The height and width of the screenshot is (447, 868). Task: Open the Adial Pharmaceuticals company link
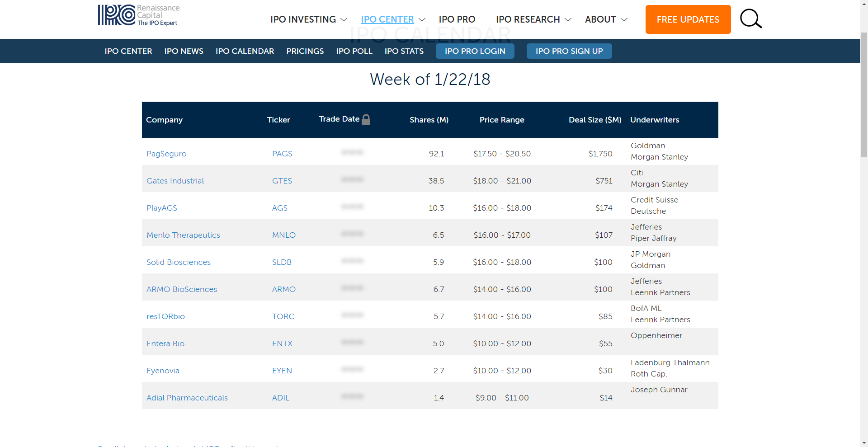187,398
